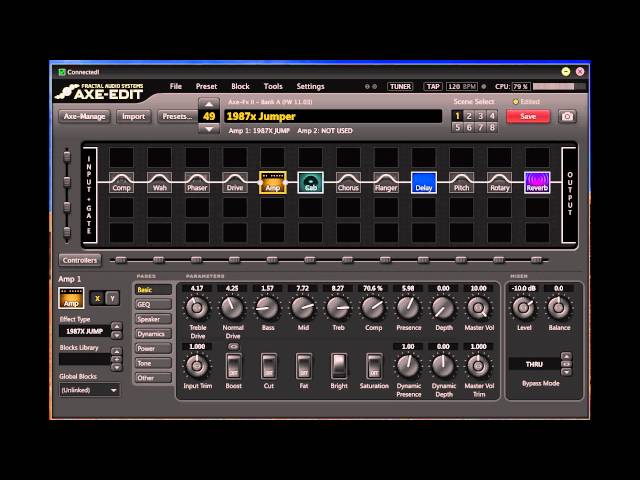This screenshot has width=640, height=480.
Task: Open the Settings menu
Action: pyautogui.click(x=310, y=87)
